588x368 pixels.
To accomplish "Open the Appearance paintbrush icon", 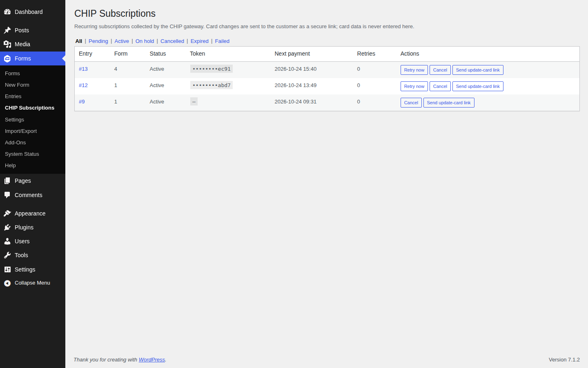I will tap(7, 213).
